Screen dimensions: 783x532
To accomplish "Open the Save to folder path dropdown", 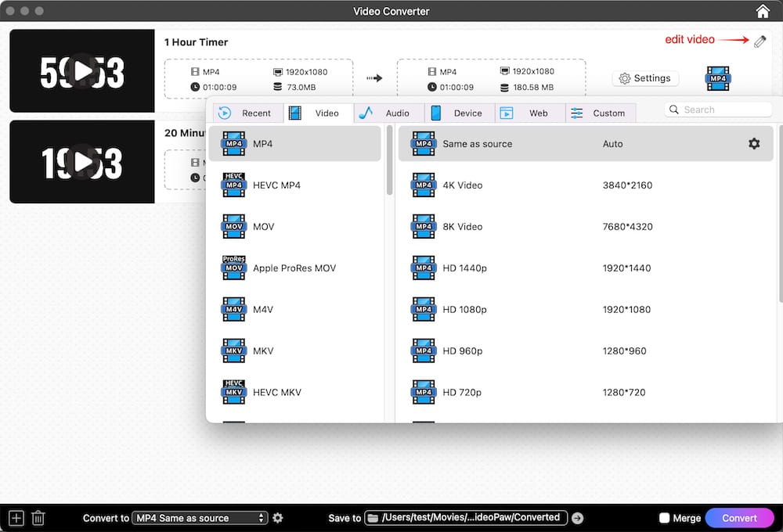I will point(465,518).
